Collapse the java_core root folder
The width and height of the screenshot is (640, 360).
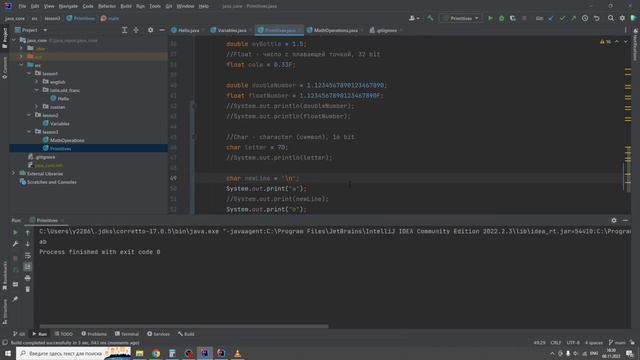(x=14, y=40)
